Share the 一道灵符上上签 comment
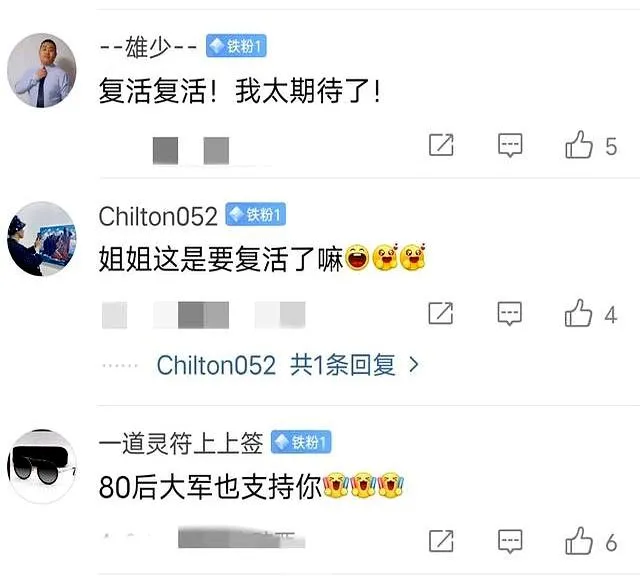 tap(441, 541)
